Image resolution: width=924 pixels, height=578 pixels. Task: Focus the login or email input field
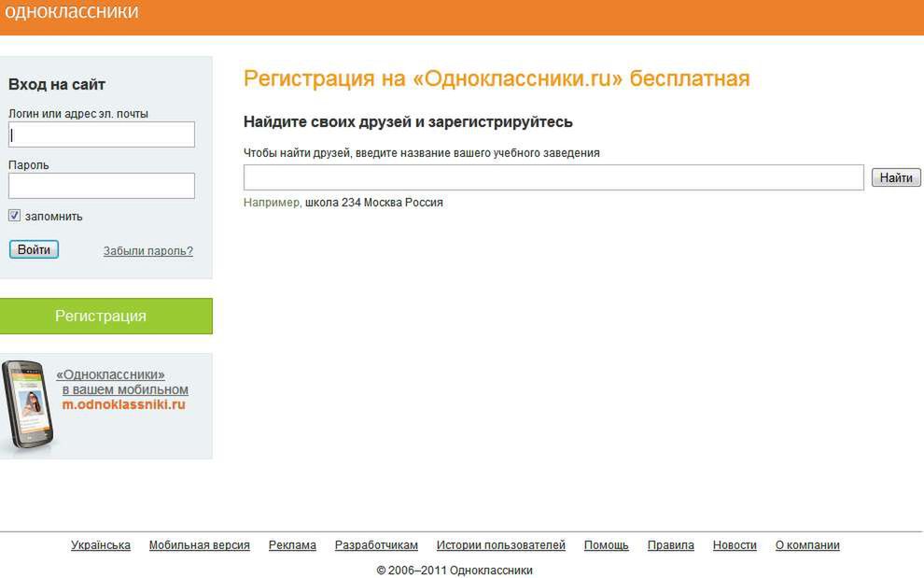point(102,134)
